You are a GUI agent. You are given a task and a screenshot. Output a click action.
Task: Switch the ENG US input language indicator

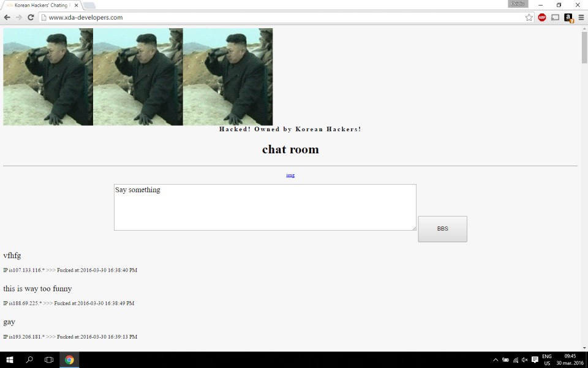point(547,360)
